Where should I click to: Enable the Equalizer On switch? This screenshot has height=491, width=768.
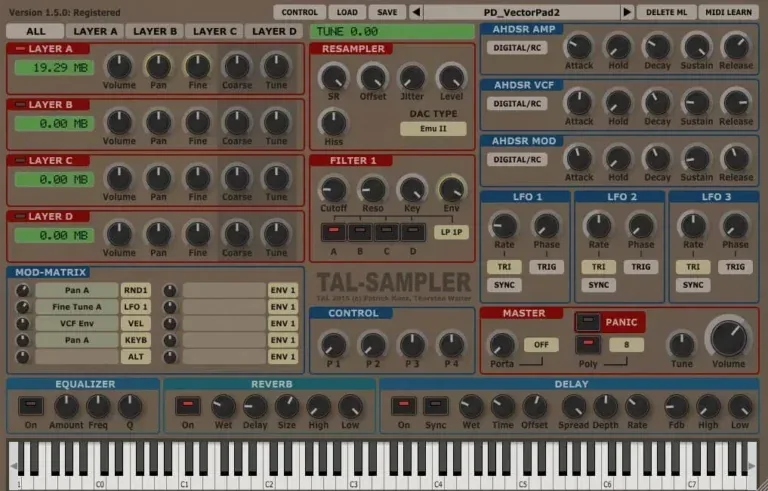pyautogui.click(x=31, y=406)
